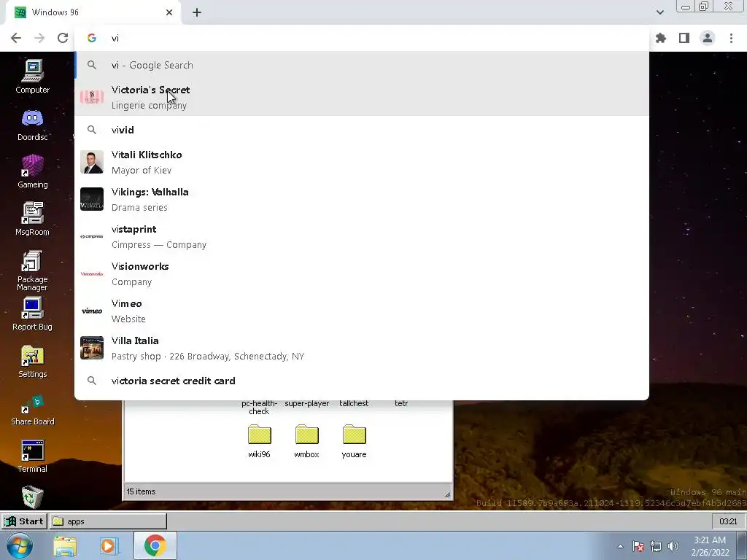Open the Gameing cube icon
The image size is (747, 560).
tap(32, 171)
